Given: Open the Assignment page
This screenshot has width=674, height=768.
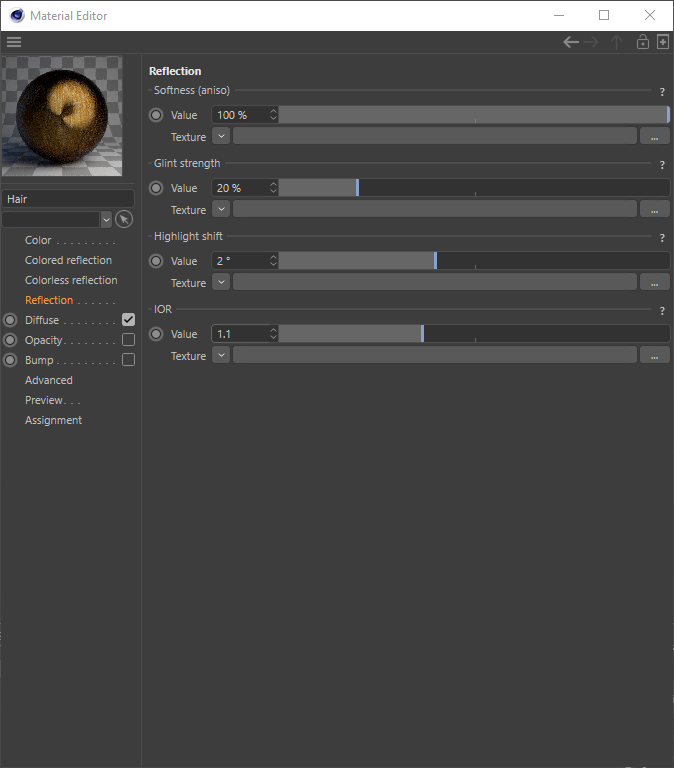Looking at the screenshot, I should point(53,420).
